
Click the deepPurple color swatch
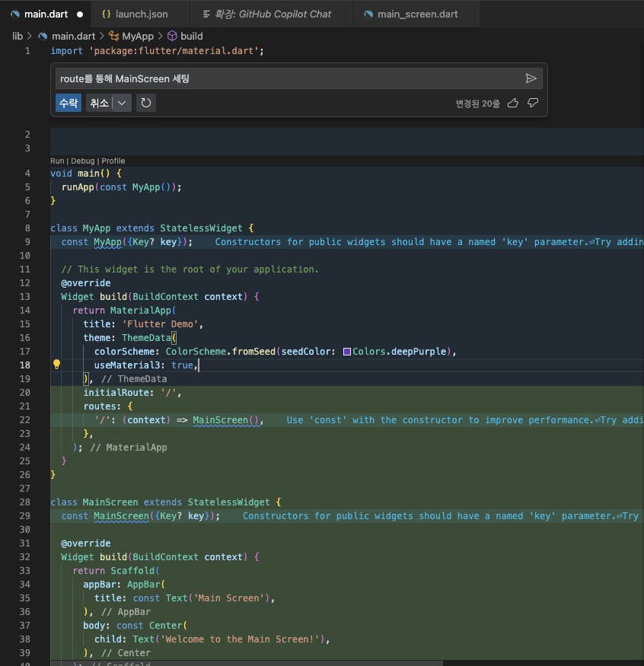(347, 352)
